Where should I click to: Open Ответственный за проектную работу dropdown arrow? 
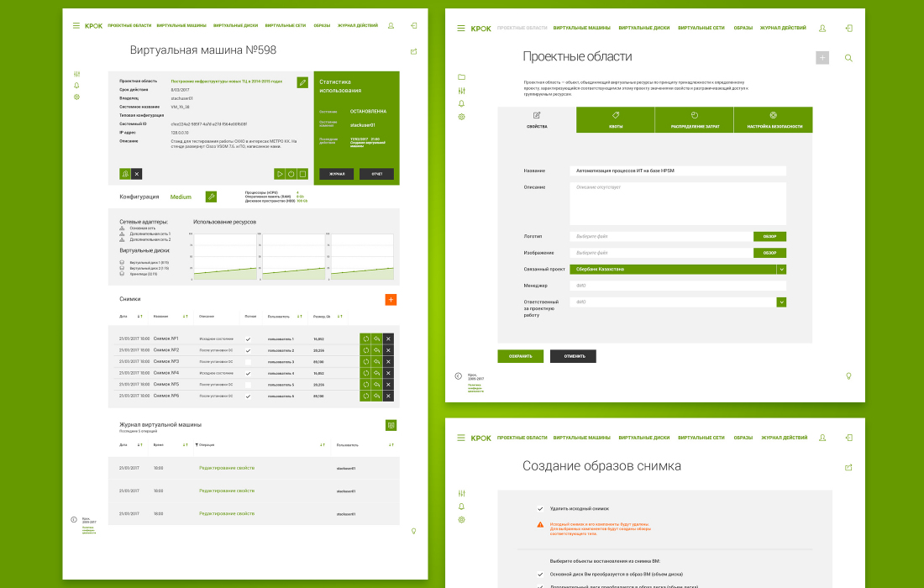click(781, 302)
